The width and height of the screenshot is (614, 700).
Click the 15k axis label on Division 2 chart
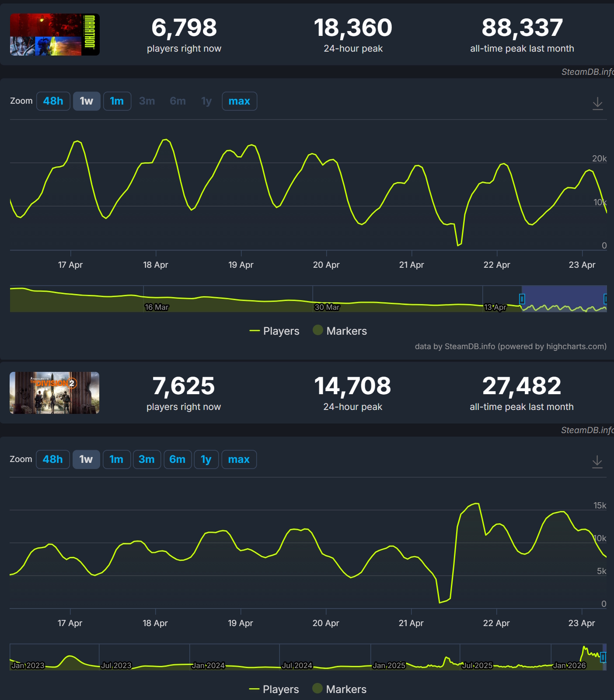pyautogui.click(x=600, y=505)
